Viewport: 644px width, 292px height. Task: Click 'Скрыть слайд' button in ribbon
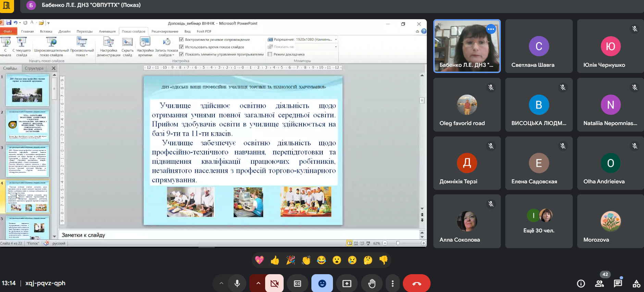(127, 47)
